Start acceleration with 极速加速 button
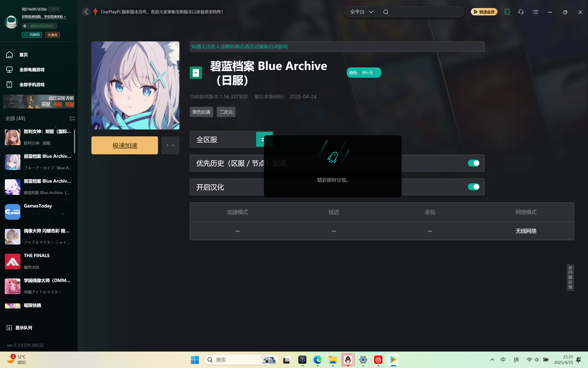This screenshot has height=368, width=588. pyautogui.click(x=125, y=145)
